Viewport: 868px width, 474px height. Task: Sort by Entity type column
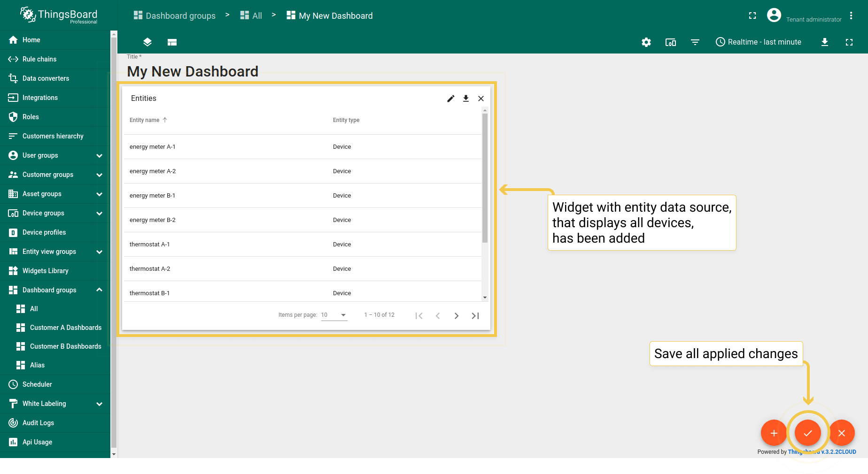tap(346, 120)
